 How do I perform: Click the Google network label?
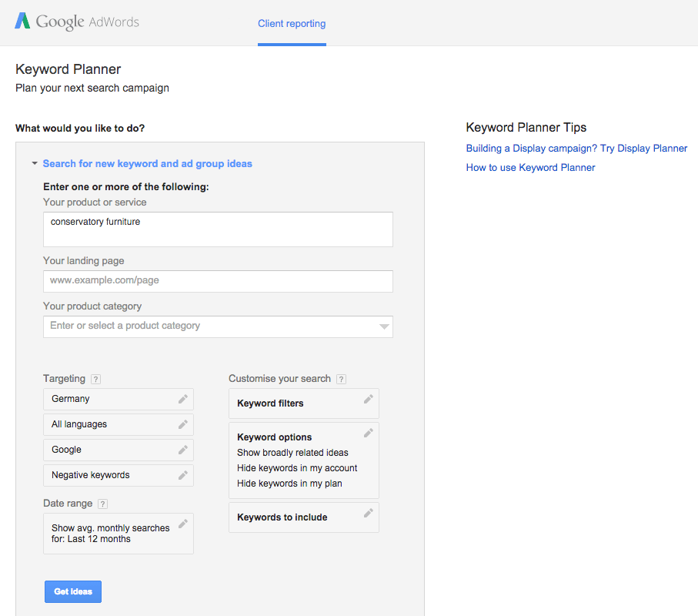point(66,450)
